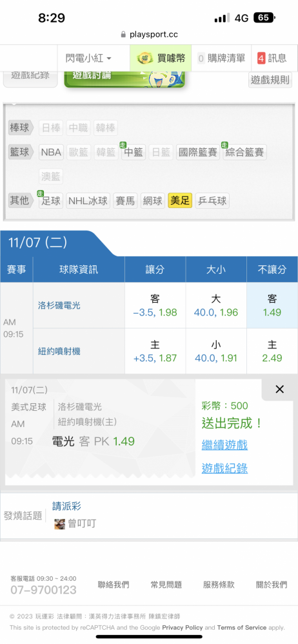Open the 請派彩 hot topic
This screenshot has height=644, width=298.
point(66,506)
